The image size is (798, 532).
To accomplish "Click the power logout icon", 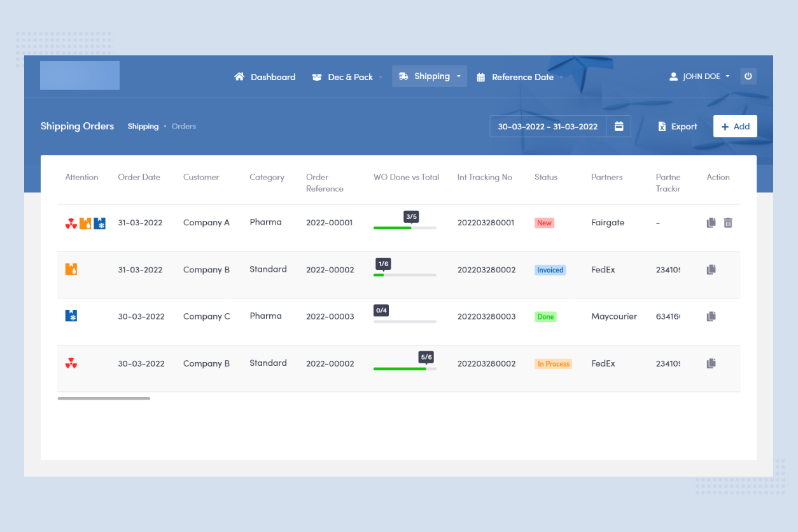I will (748, 76).
